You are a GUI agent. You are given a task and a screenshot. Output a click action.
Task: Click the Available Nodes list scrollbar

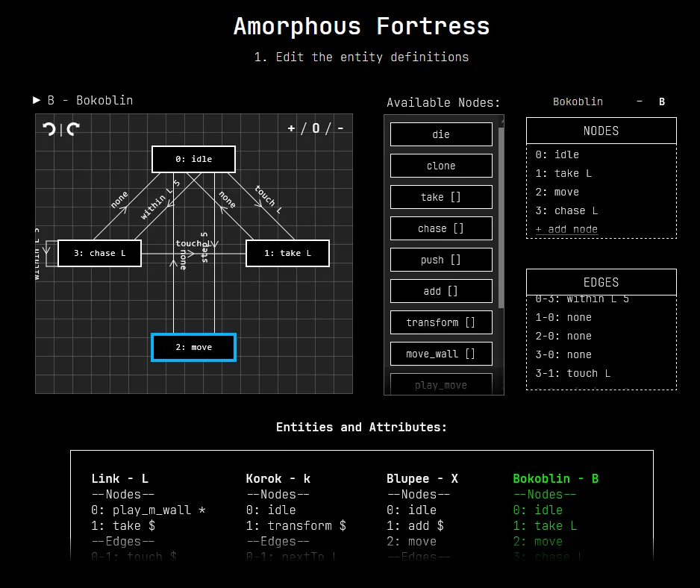pos(501,216)
